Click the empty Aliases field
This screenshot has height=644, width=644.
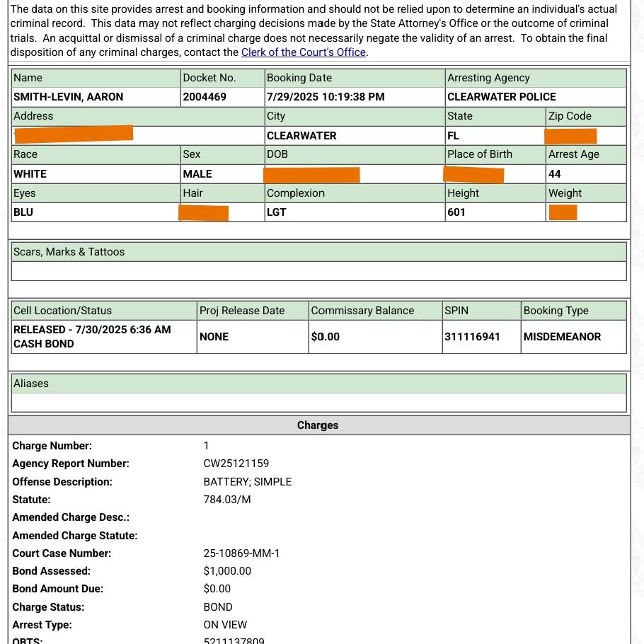point(318,403)
